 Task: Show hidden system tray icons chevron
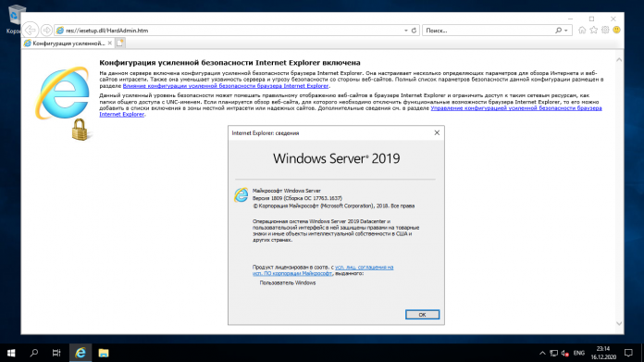click(542, 353)
